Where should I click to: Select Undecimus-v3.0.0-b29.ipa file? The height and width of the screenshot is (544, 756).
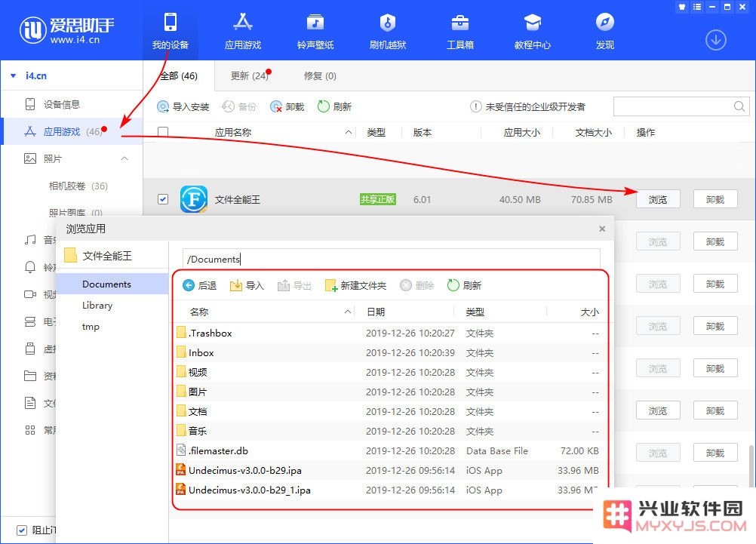click(x=388, y=470)
